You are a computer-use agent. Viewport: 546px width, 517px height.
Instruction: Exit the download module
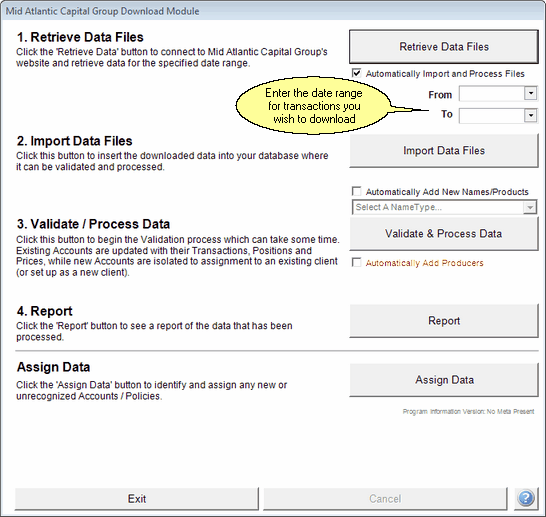tap(136, 499)
